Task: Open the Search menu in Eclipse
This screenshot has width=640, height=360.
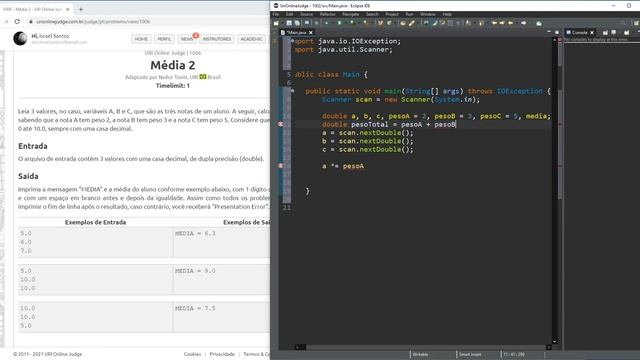Action: (372, 14)
